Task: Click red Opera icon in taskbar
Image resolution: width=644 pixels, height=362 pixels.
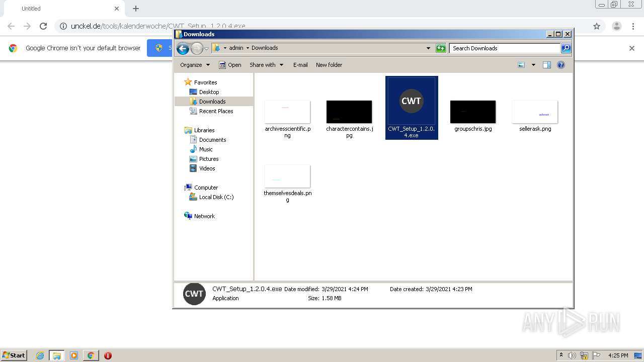Action: tap(108, 355)
